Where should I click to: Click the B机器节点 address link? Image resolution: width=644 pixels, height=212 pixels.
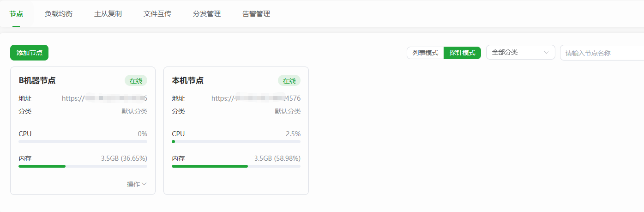point(104,98)
